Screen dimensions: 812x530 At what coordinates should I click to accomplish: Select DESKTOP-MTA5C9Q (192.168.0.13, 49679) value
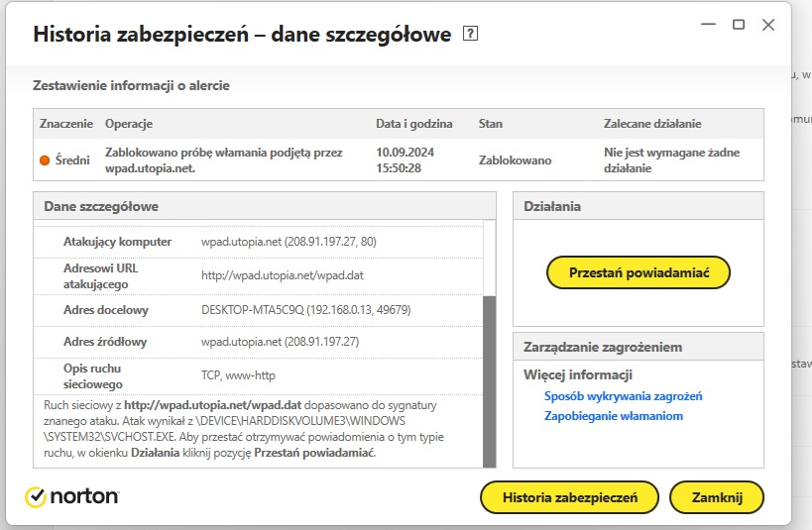[x=305, y=310]
